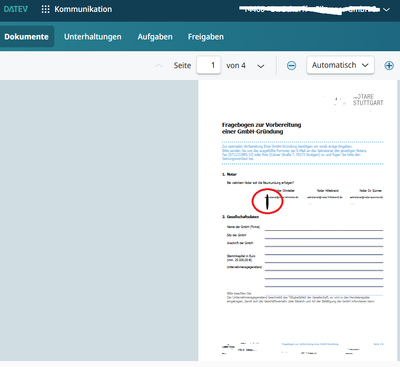Zoom out with the minus icon

pos(291,66)
